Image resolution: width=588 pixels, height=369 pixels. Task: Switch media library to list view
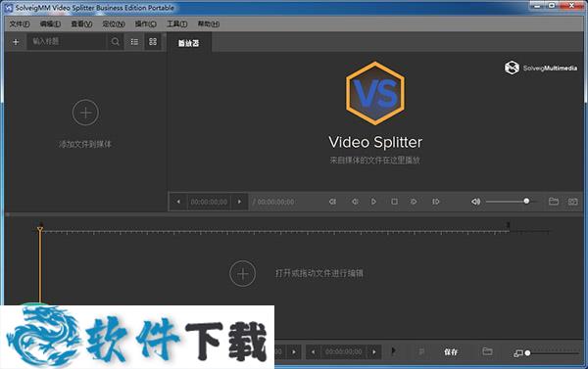coord(134,41)
